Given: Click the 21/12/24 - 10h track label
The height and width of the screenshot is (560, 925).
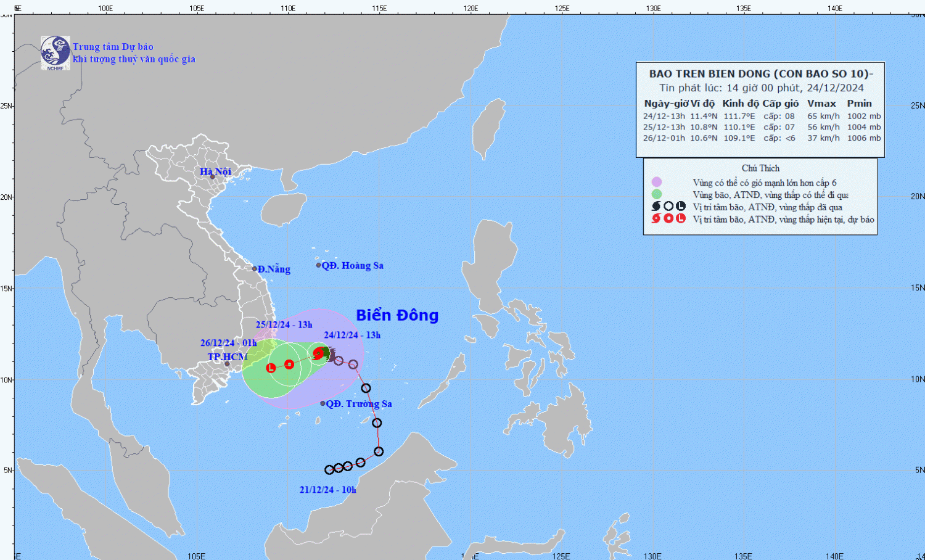Looking at the screenshot, I should (x=328, y=490).
